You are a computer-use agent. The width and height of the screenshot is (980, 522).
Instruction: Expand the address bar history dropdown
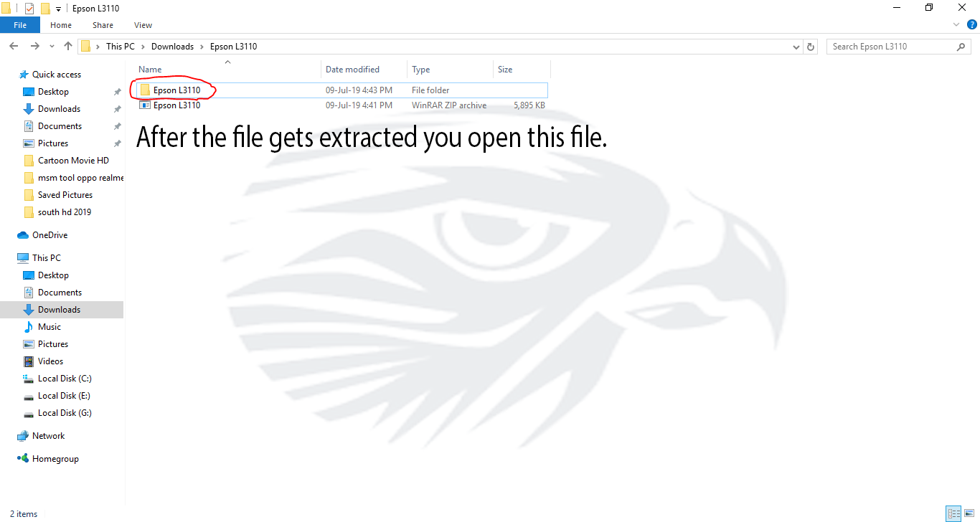click(x=796, y=47)
